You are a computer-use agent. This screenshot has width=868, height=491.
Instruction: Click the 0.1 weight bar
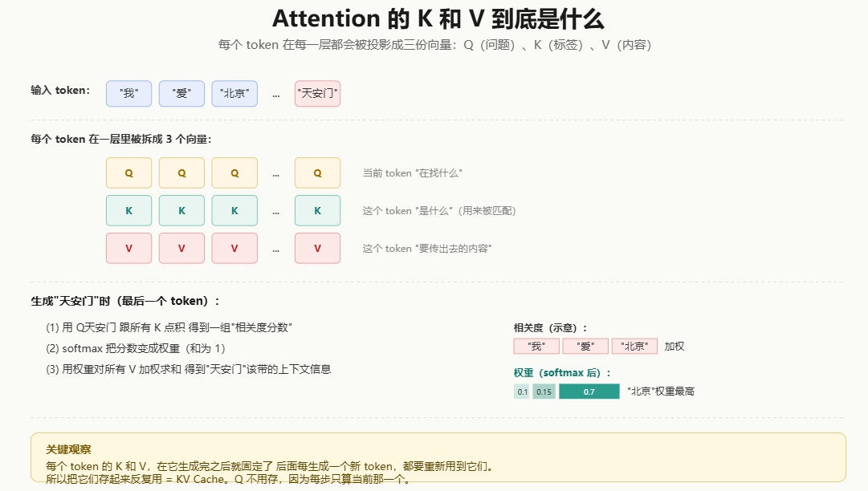click(x=522, y=392)
